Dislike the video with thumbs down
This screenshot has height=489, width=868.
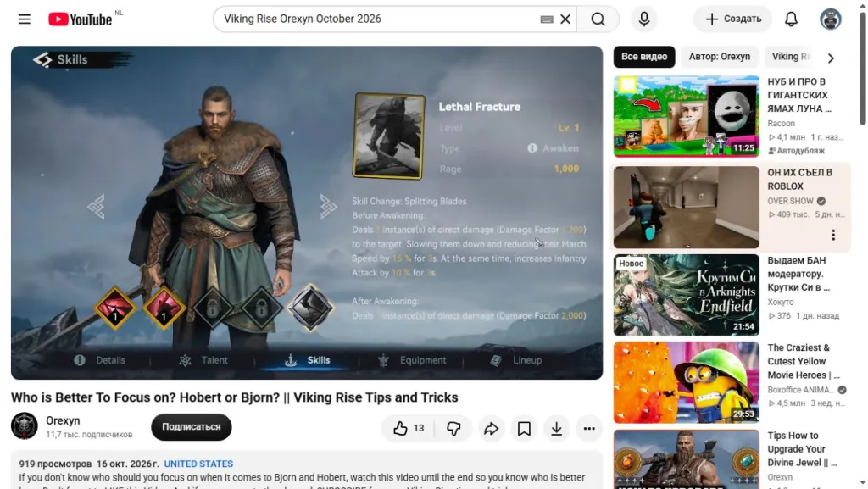tap(453, 428)
